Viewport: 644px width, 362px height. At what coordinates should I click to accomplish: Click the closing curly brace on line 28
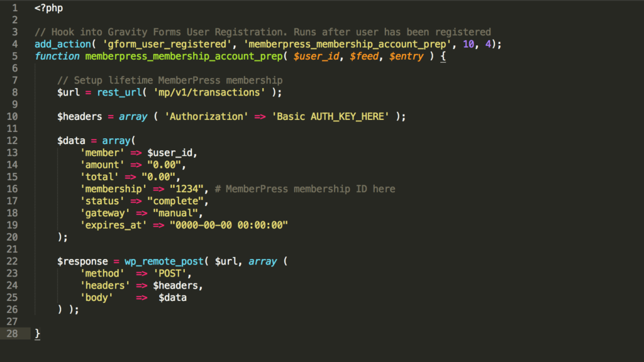[38, 333]
